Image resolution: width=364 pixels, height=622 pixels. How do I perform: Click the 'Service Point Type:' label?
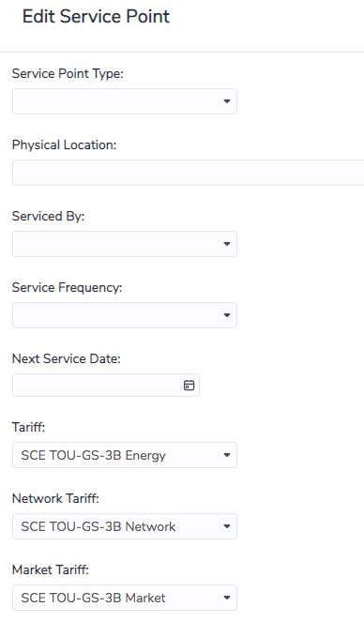coord(68,74)
